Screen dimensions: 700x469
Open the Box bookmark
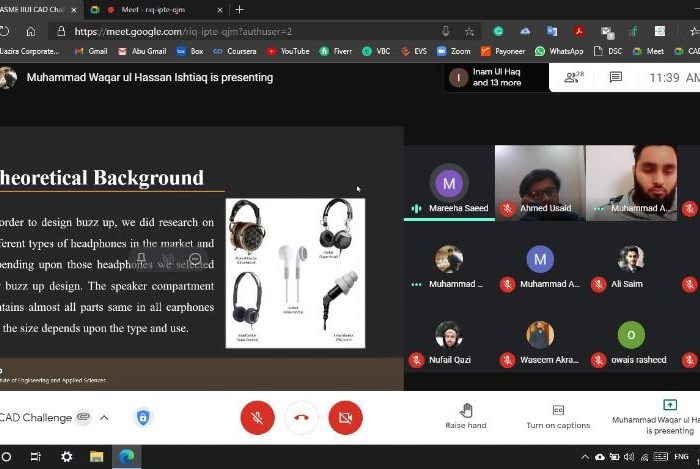click(x=190, y=51)
